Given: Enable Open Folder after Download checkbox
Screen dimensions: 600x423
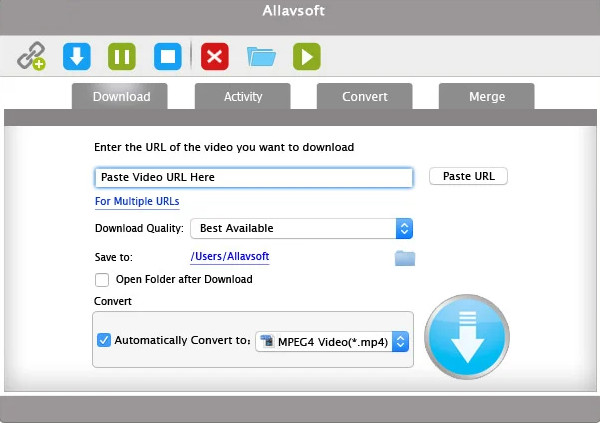Looking at the screenshot, I should (x=102, y=280).
